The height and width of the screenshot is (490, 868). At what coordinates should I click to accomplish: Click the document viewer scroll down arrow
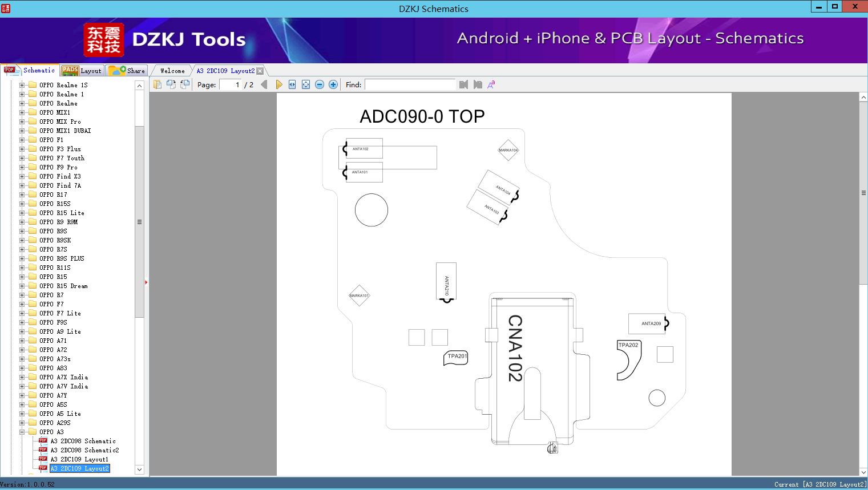863,472
